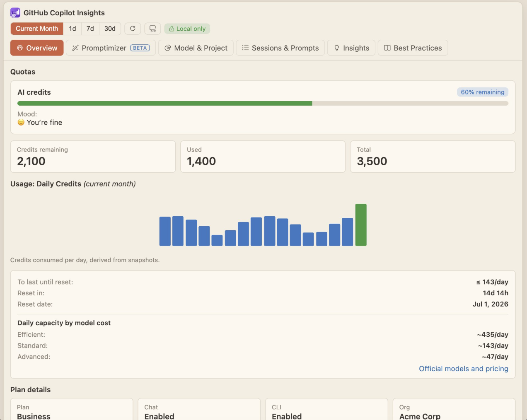Open the Promptimizer tab
This screenshot has height=420, width=527.
click(111, 48)
